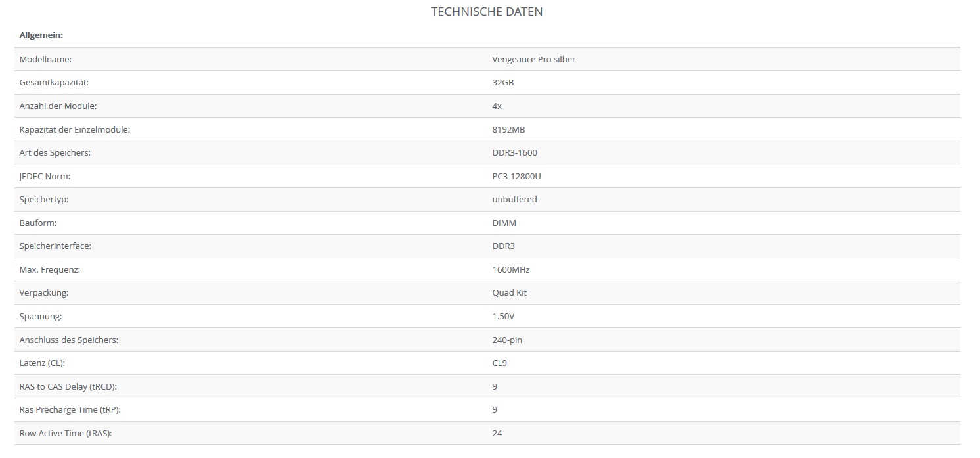Select the 1.50V Spannung value
This screenshot has width=980, height=458.
click(503, 316)
